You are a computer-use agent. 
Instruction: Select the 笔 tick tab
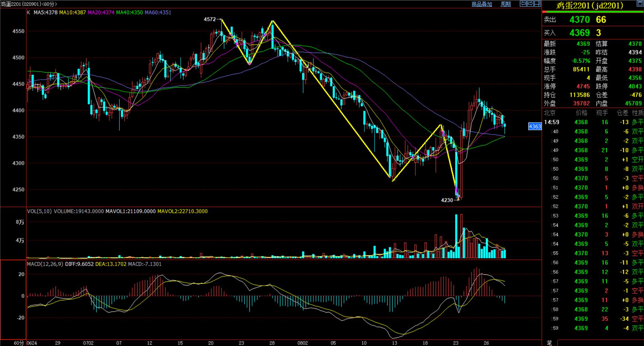pos(549,343)
